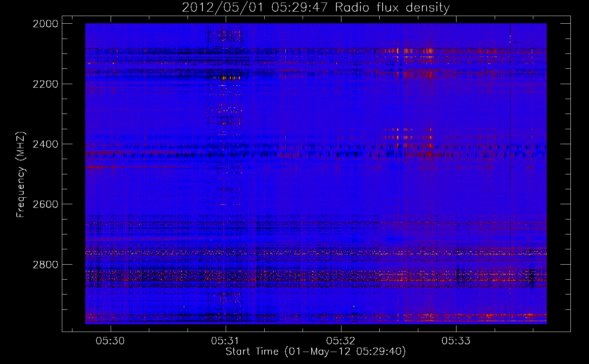589x364 pixels.
Task: Click the 05:33 time axis label
Action: point(456,341)
